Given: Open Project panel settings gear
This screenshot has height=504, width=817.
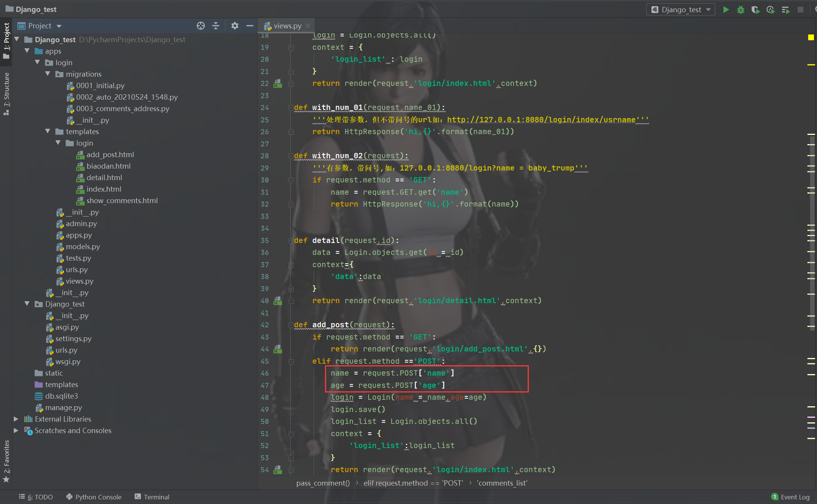Looking at the screenshot, I should (x=235, y=26).
